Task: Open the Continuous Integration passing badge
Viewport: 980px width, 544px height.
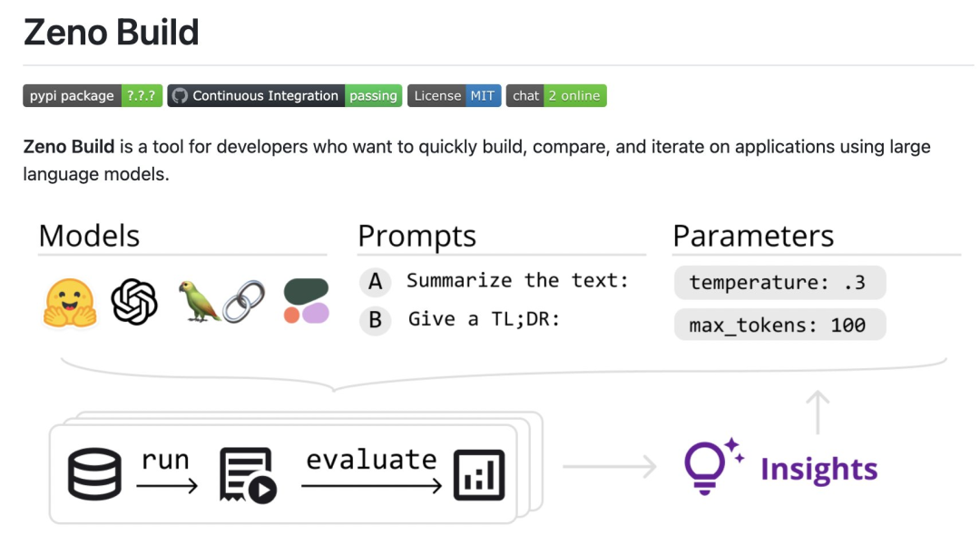Action: tap(285, 96)
